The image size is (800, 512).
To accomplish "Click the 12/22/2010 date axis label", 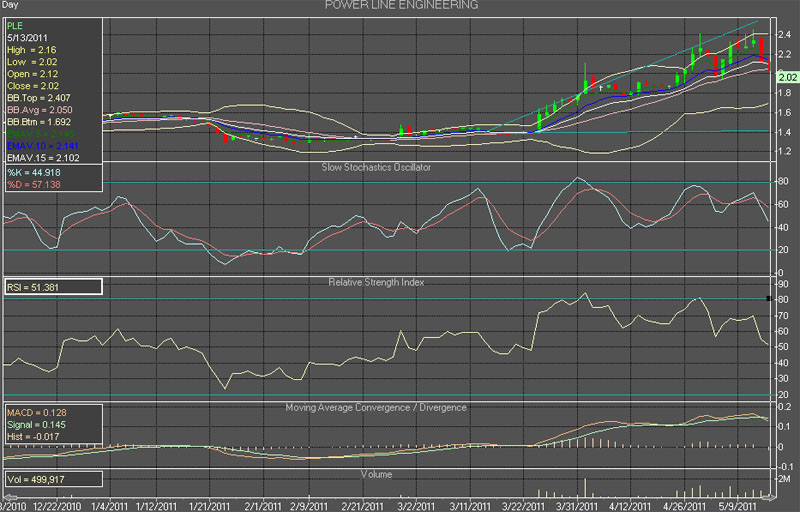I will [57, 506].
